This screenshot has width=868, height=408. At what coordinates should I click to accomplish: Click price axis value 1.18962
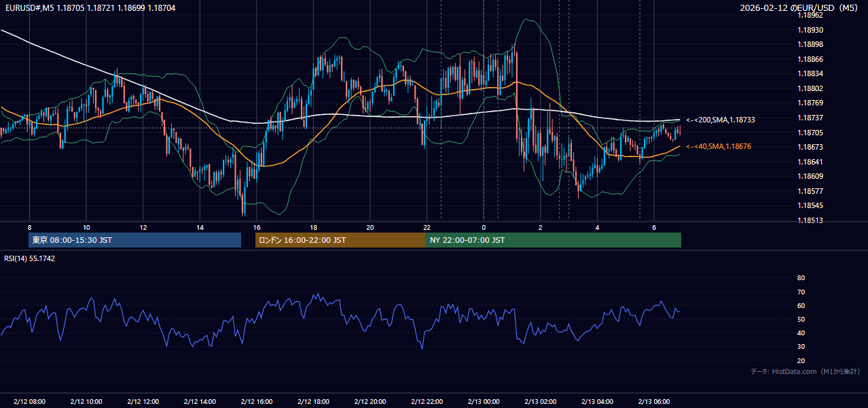(x=810, y=15)
